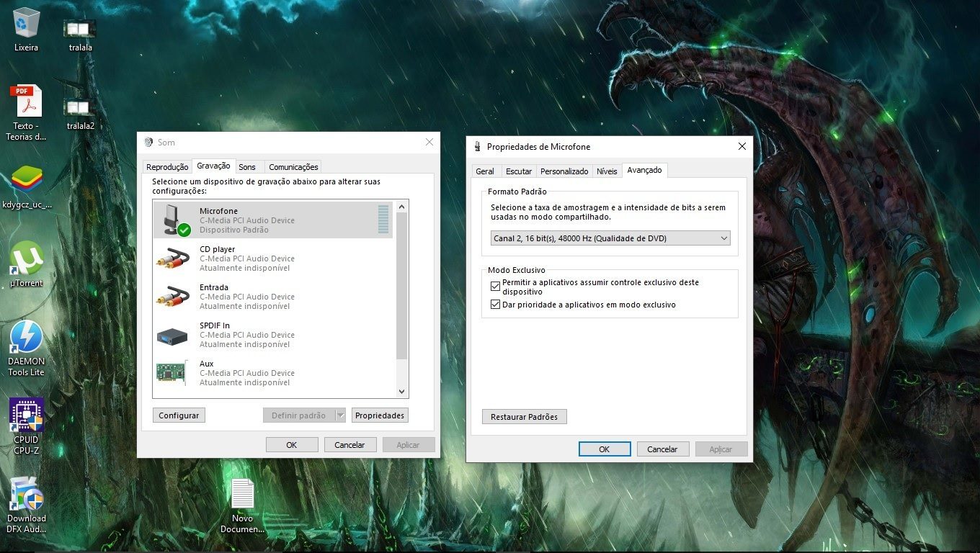Click OK in the Som window
This screenshot has height=553, width=980.
pos(292,444)
